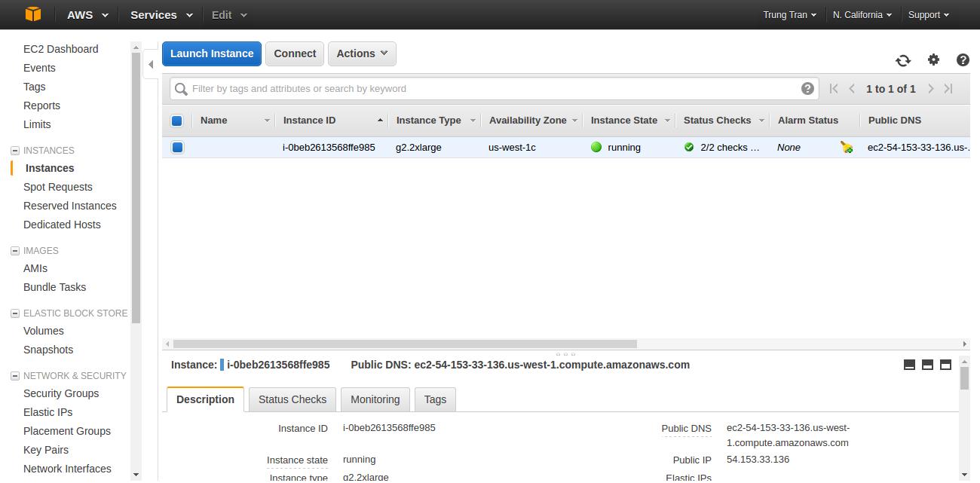The height and width of the screenshot is (483, 980).
Task: Go to the last page of results
Action: (x=949, y=88)
